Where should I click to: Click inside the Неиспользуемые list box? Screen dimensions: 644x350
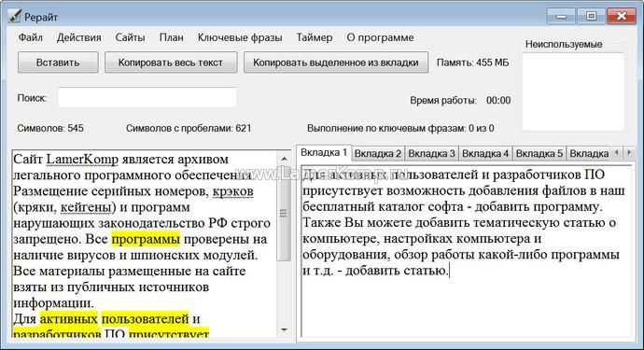573,91
